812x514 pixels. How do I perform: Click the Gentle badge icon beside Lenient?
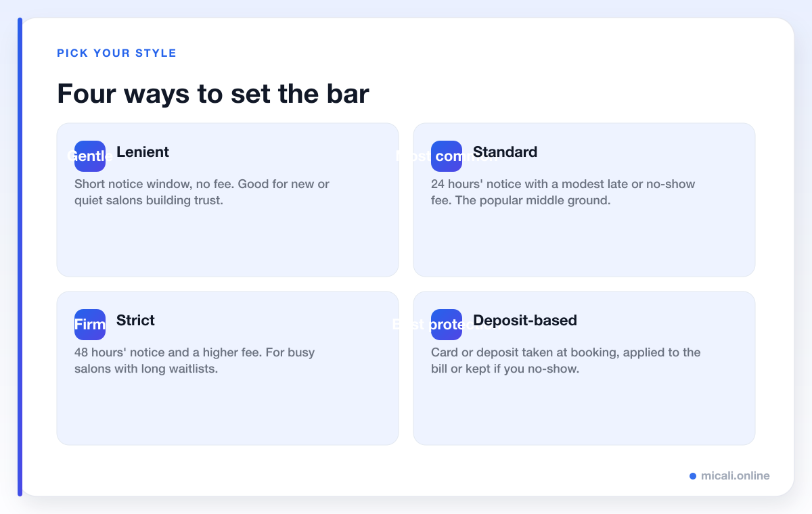pyautogui.click(x=90, y=156)
